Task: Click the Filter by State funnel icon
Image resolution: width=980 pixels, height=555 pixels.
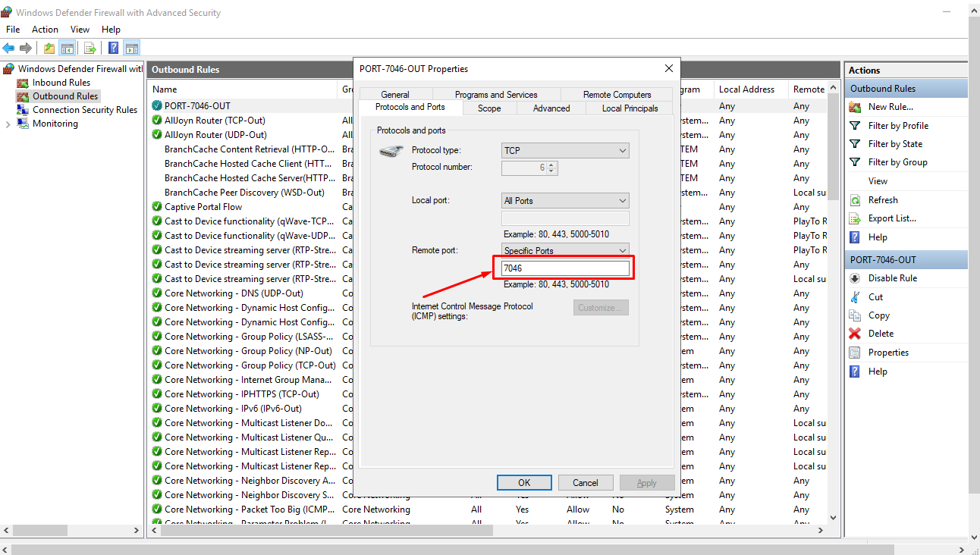Action: click(x=855, y=144)
